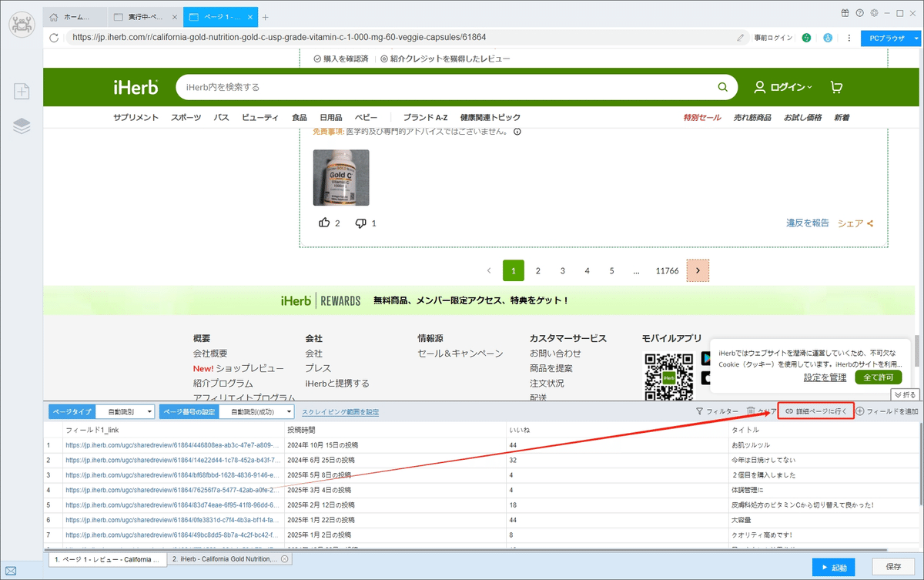Image resolution: width=924 pixels, height=580 pixels.
Task: Click the シェア share link
Action: click(x=855, y=223)
